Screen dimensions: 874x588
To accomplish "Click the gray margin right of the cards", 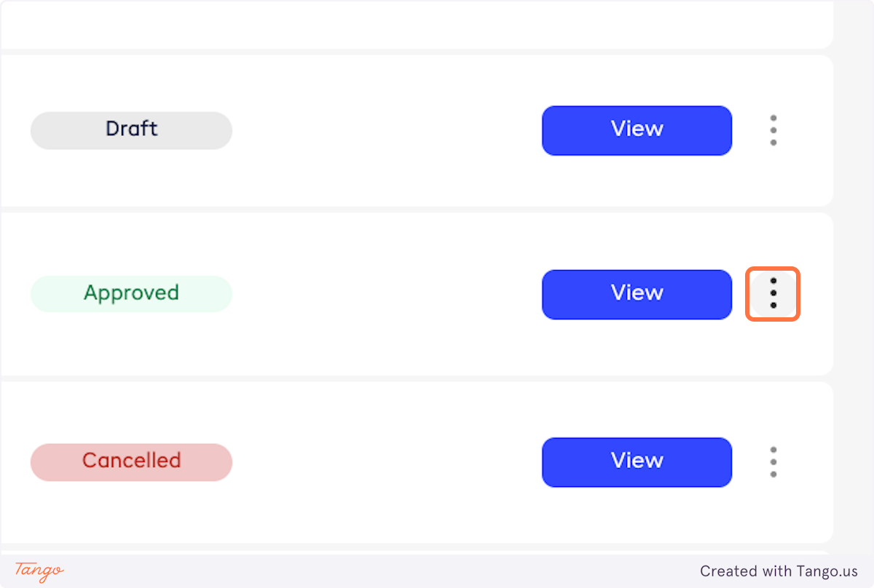I will (854, 291).
